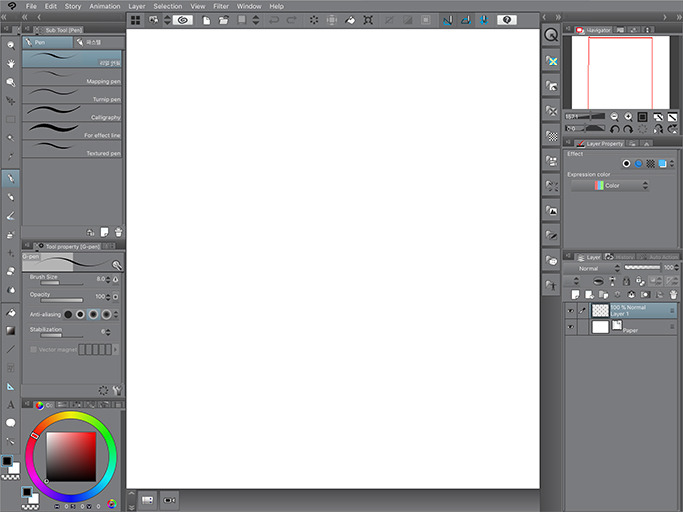This screenshot has width=683, height=512.
Task: Toggle the Layer color effect in Layer Property
Action: (x=663, y=163)
